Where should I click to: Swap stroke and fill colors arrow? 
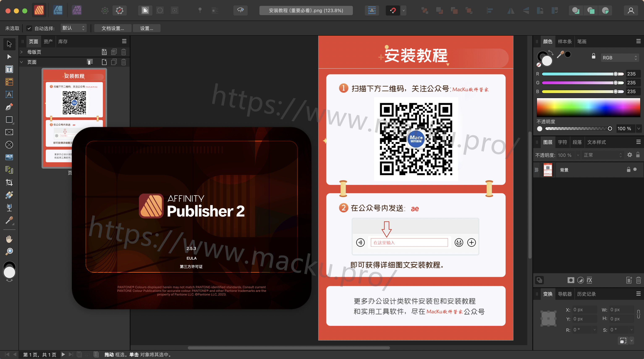(x=551, y=52)
